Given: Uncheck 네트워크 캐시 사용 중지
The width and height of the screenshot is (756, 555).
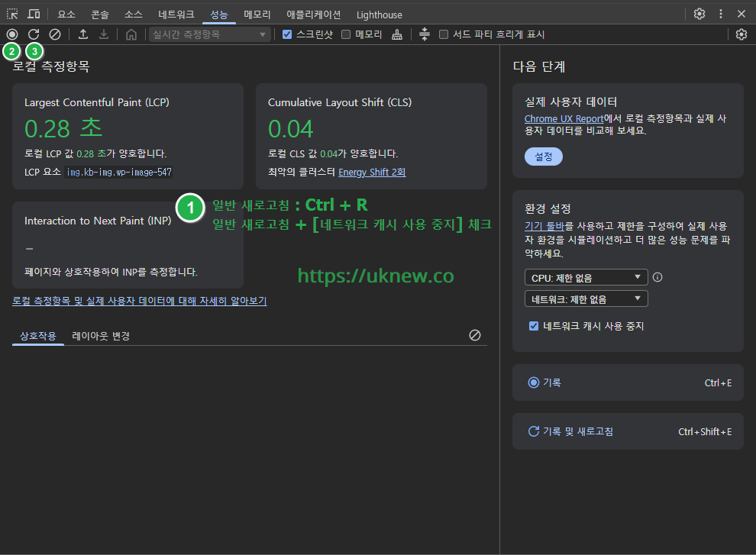Looking at the screenshot, I should (533, 325).
